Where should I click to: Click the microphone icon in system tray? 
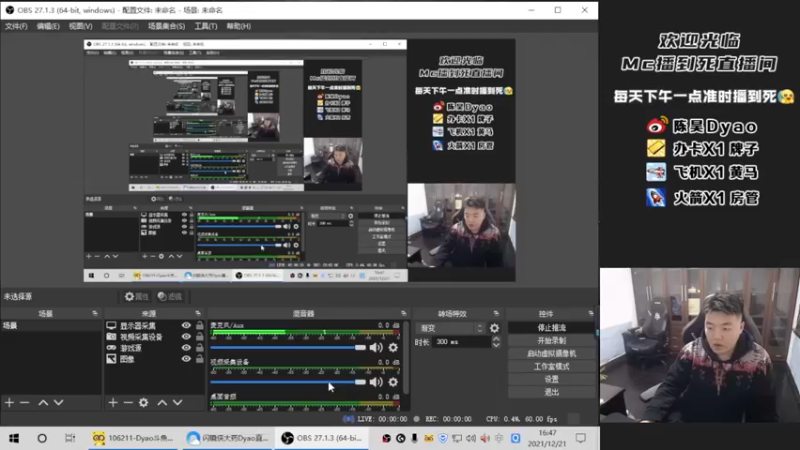point(414,438)
